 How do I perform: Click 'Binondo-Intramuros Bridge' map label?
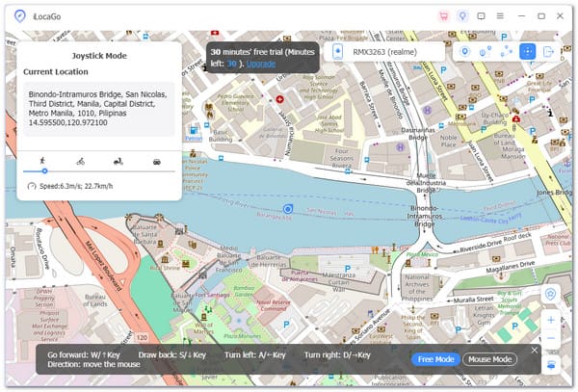point(424,216)
